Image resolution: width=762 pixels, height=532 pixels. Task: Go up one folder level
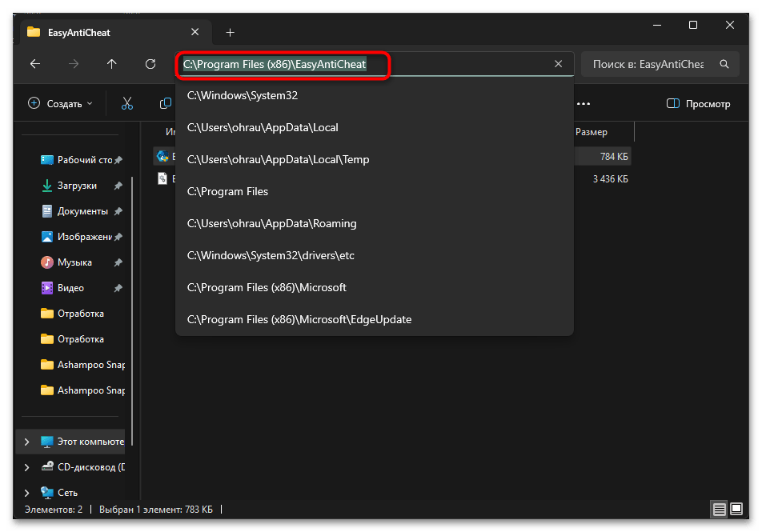point(112,64)
